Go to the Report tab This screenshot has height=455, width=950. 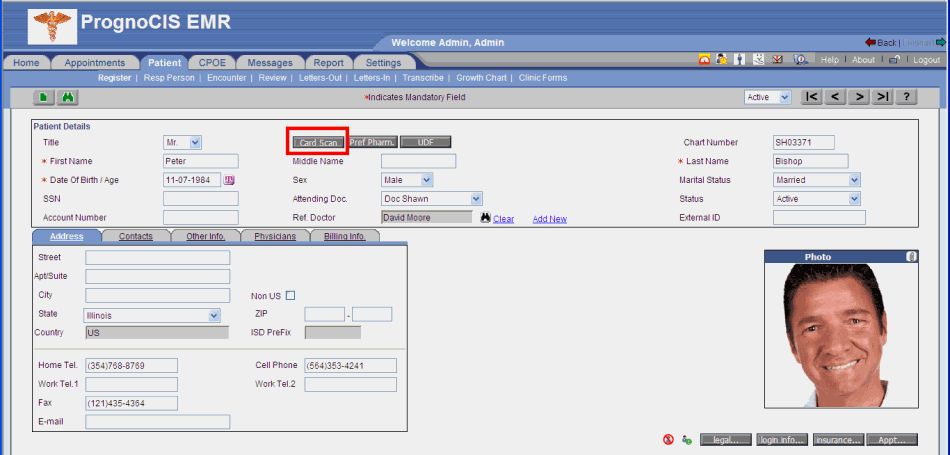pyautogui.click(x=329, y=62)
